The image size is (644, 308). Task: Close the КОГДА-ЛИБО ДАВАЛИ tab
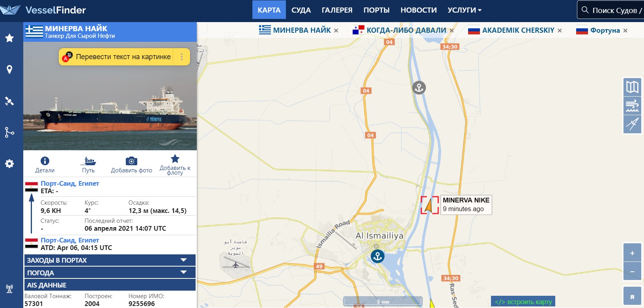coord(452,30)
